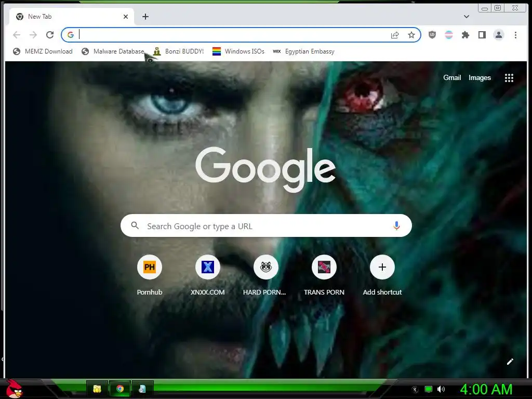The width and height of the screenshot is (532, 399).
Task: Reload the page with the refresh icon
Action: click(50, 35)
